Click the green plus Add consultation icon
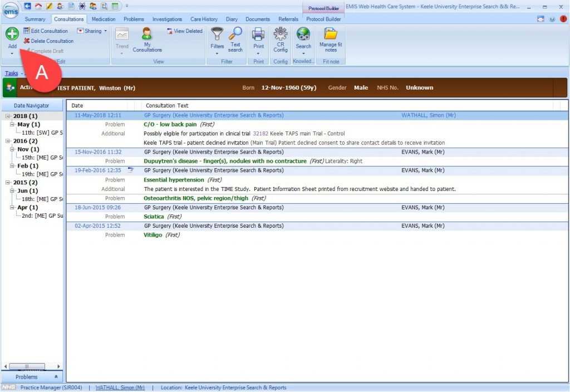Image resolution: width=570 pixels, height=392 pixels. tap(12, 34)
